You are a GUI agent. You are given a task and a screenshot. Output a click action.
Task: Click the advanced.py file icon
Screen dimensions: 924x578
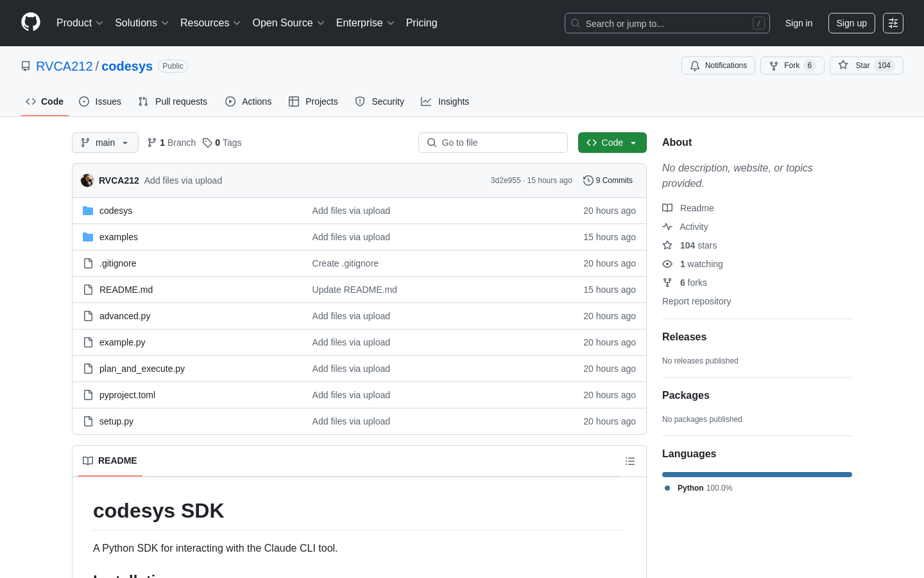coord(88,316)
